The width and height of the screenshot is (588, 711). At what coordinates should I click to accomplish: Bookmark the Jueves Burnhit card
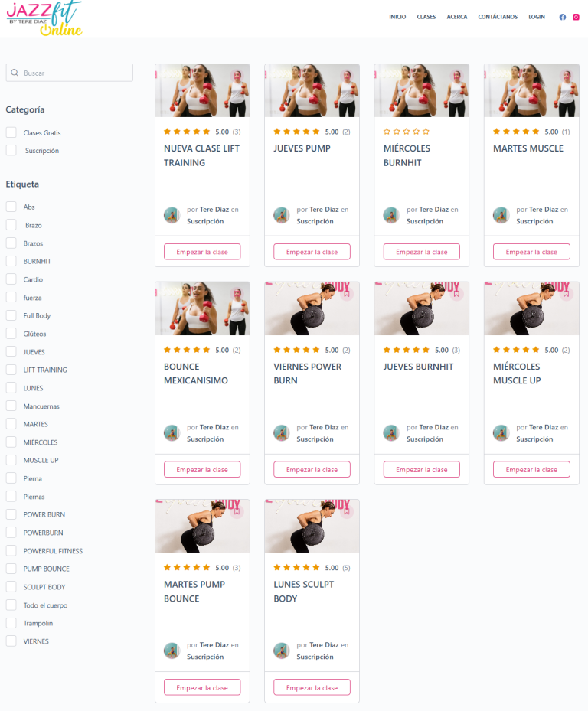tap(456, 293)
